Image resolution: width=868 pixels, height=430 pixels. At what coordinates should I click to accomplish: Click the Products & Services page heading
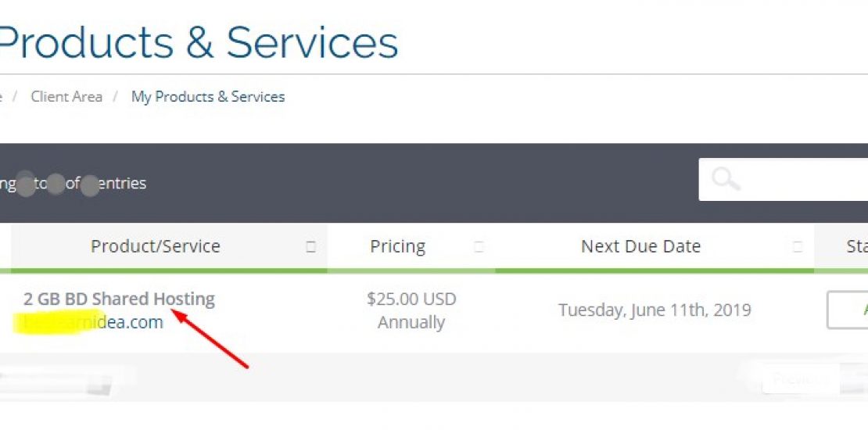pyautogui.click(x=199, y=42)
